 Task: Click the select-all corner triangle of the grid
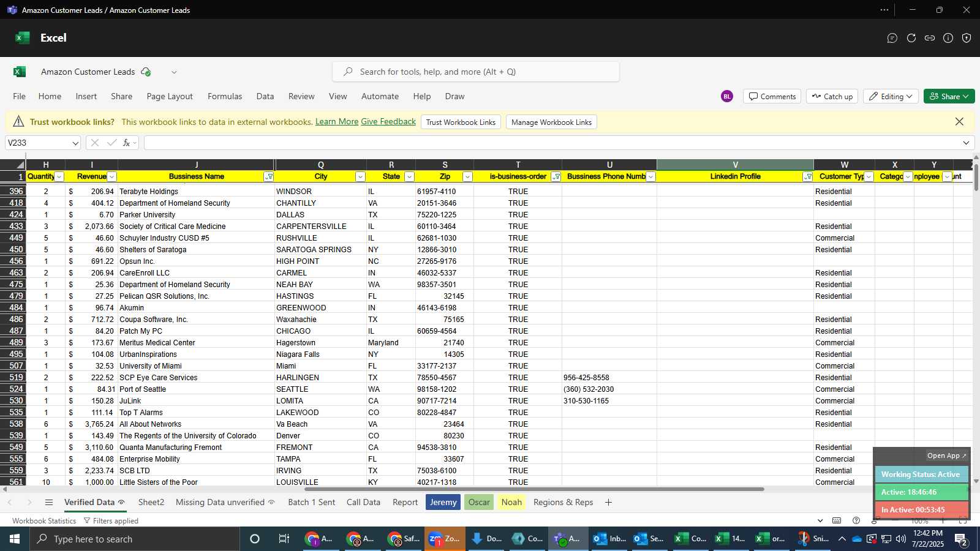point(20,165)
